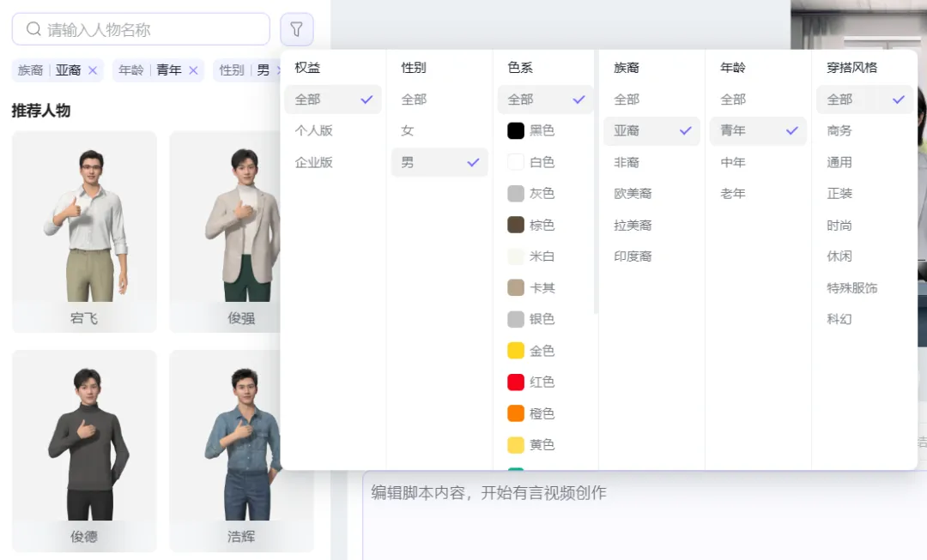The width and height of the screenshot is (927, 560).
Task: Remove the 青年 age filter tag
Action: point(193,70)
